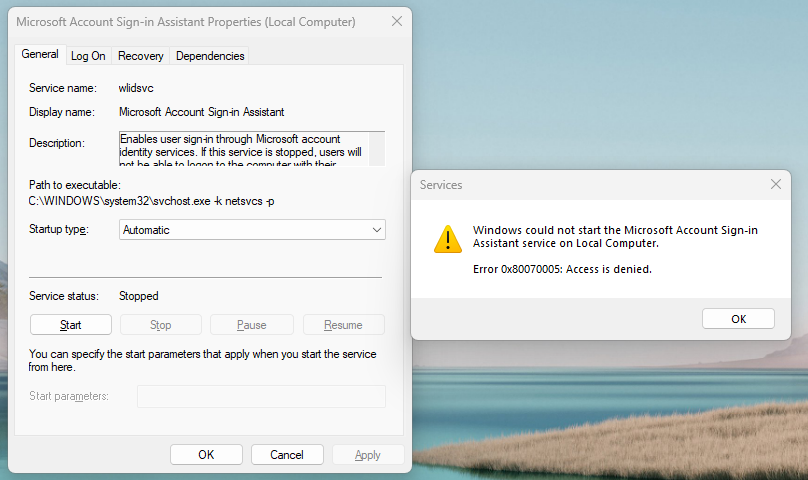Image resolution: width=808 pixels, height=480 pixels.
Task: Click Apply in the Properties window
Action: pos(367,455)
